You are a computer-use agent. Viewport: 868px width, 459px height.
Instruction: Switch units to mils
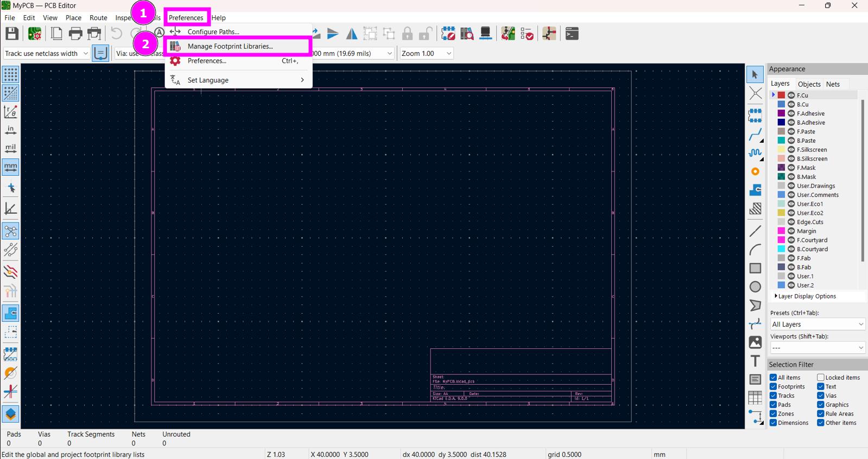[x=10, y=149]
